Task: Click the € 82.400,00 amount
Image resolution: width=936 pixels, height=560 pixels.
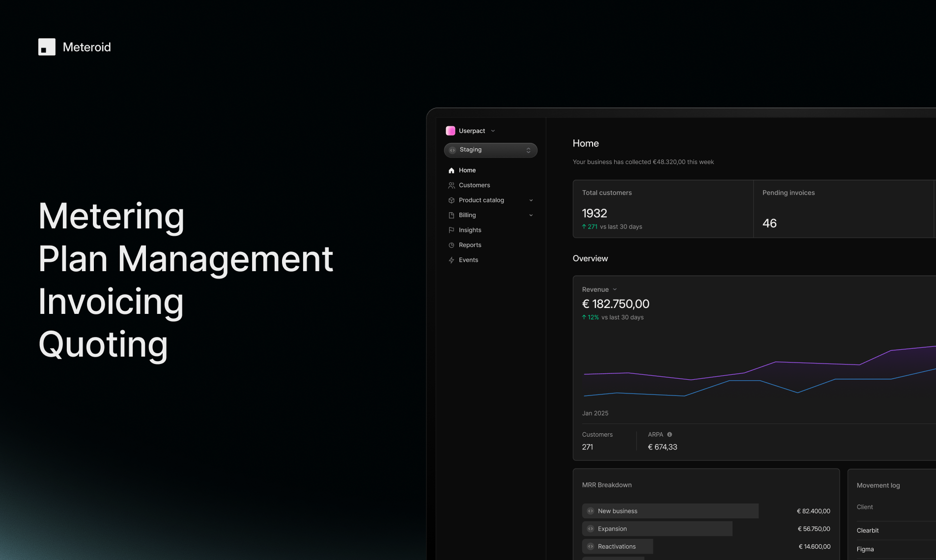Action: click(x=814, y=511)
